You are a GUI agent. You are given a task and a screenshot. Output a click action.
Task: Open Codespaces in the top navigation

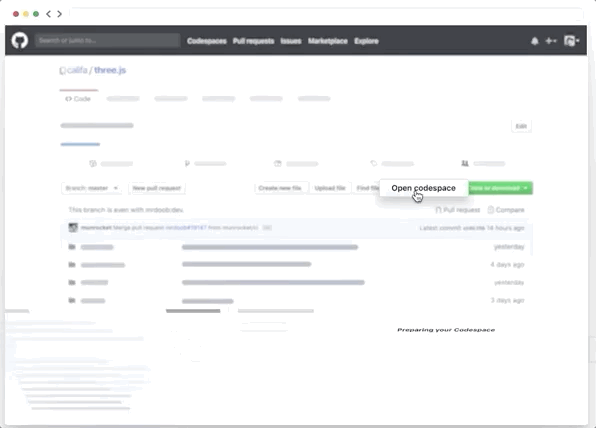coord(207,41)
